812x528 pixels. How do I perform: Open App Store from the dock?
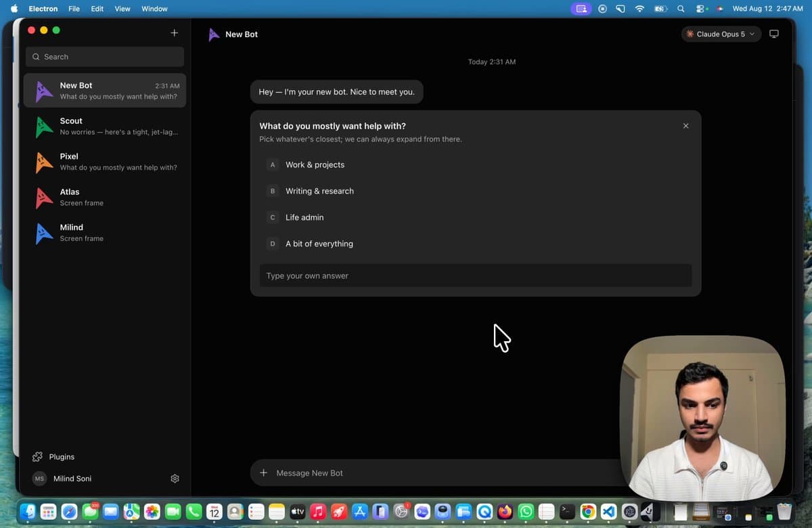click(x=360, y=512)
